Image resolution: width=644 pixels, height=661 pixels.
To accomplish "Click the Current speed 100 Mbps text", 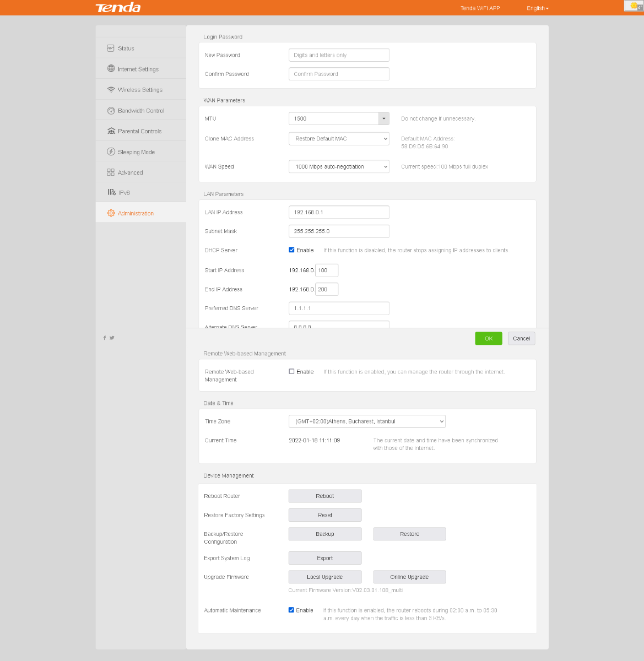I will pos(445,166).
